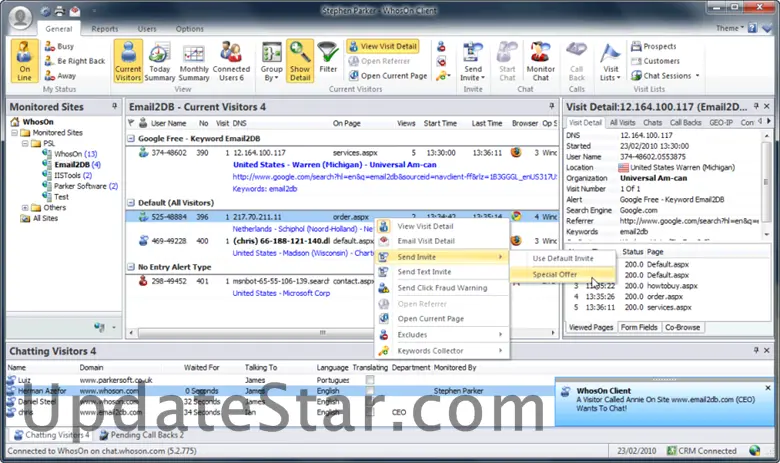Screen dimensions: 780x463
Task: Open the Google search referrer link
Action: tap(394, 177)
